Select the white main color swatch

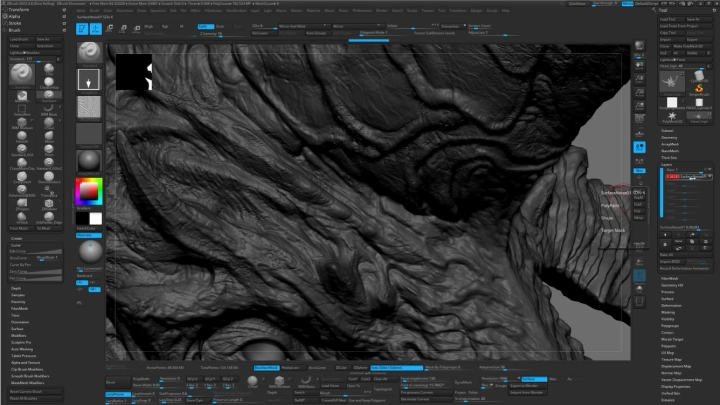[96, 219]
